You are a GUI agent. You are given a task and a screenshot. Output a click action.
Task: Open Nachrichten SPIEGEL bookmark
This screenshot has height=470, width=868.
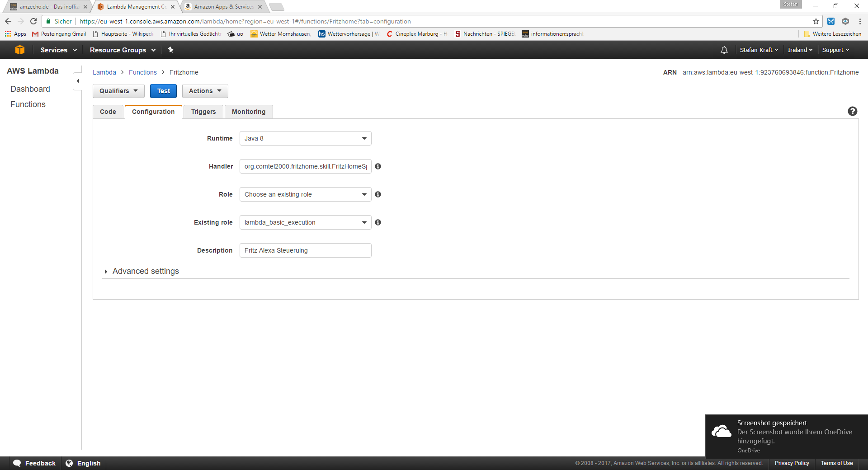pos(485,34)
